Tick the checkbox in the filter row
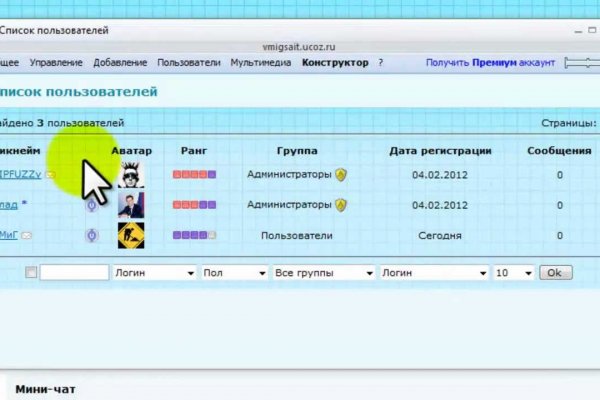The height and width of the screenshot is (400, 600). 31,273
